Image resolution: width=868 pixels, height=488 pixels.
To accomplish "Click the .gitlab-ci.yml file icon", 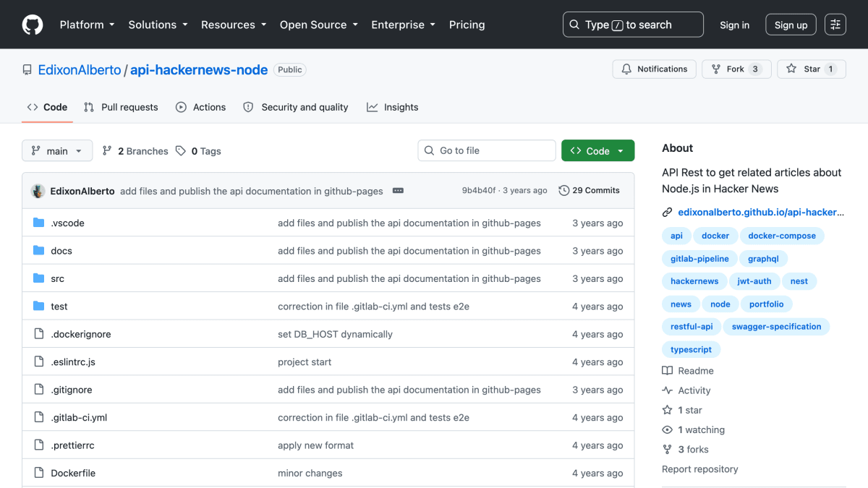I will pos(39,418).
